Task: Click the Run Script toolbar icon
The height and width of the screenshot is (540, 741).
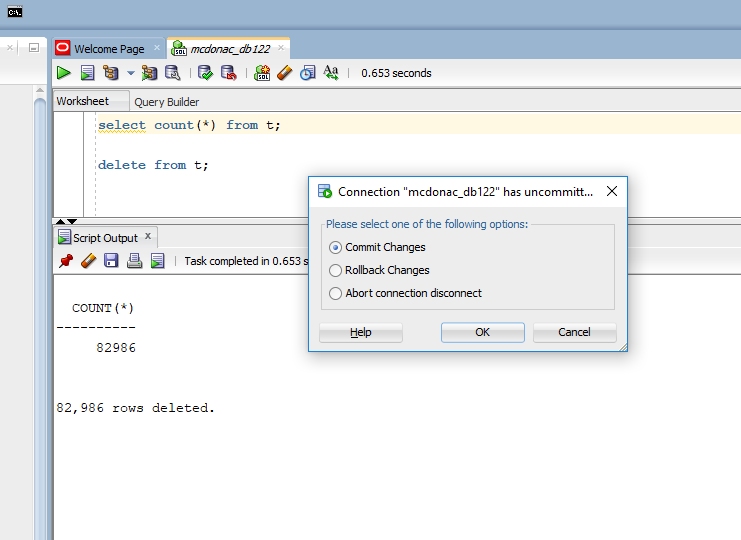Action: pos(87,73)
